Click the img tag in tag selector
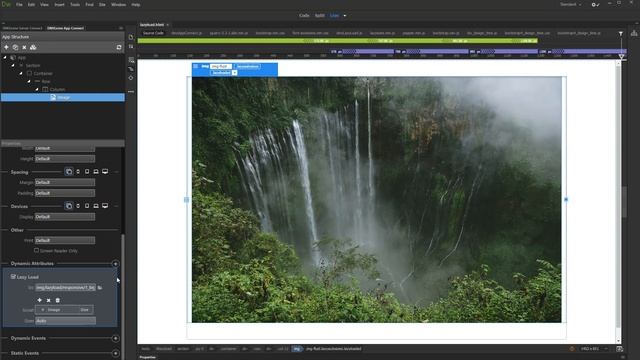Screen dimensions: 640x360 click(297, 349)
